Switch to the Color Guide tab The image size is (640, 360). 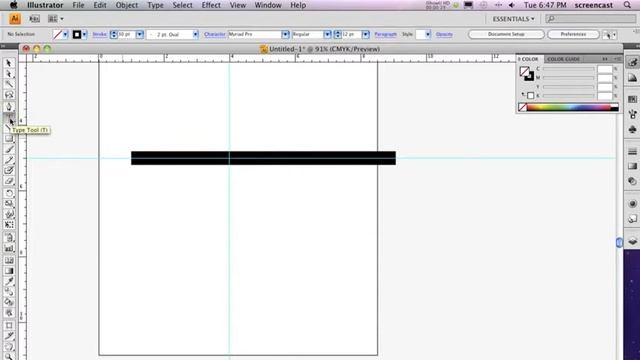[563, 59]
